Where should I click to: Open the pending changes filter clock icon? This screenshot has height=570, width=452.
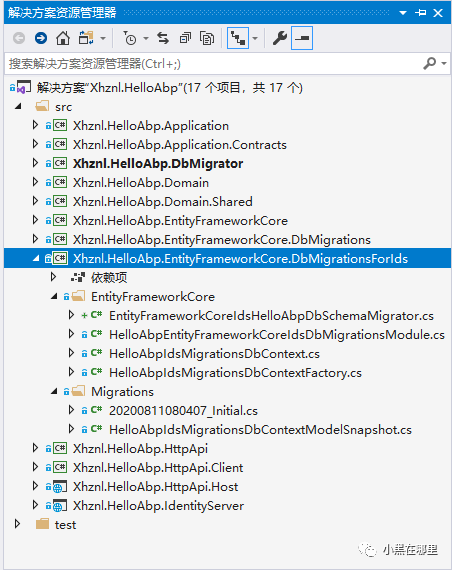point(130,38)
